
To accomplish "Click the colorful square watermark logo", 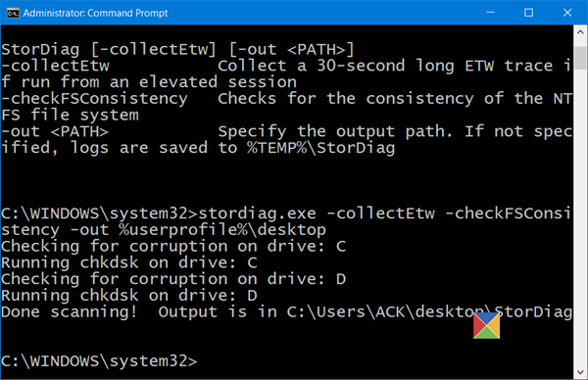I will (x=486, y=326).
